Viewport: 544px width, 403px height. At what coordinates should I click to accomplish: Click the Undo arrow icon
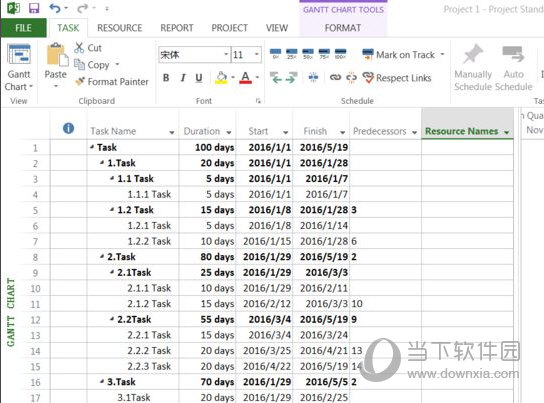point(55,8)
